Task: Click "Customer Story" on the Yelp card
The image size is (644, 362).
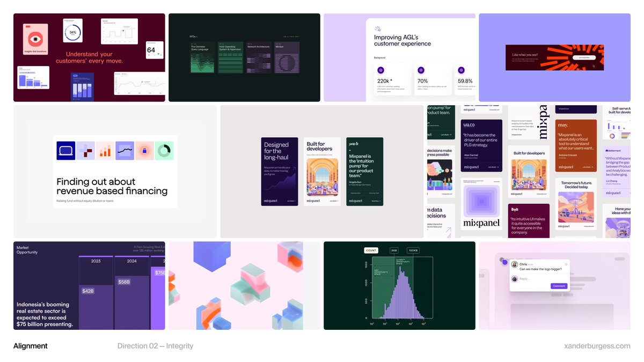Action: click(355, 193)
